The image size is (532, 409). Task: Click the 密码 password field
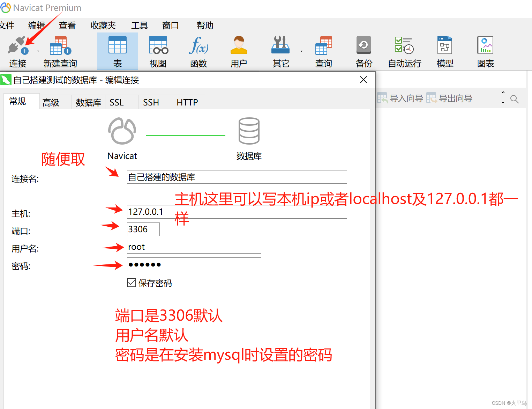pos(194,264)
